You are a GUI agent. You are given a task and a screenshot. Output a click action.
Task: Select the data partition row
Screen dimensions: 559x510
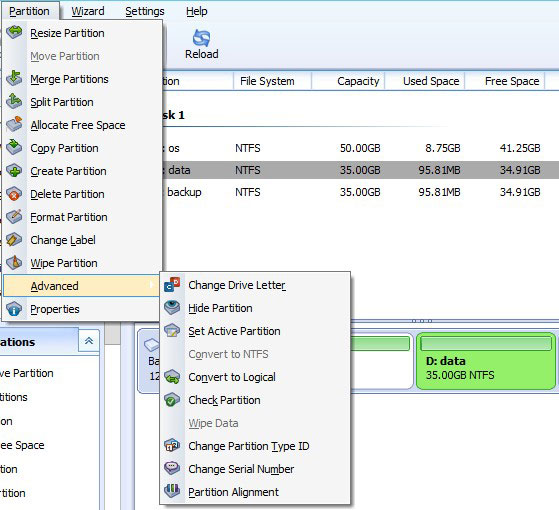(360, 170)
